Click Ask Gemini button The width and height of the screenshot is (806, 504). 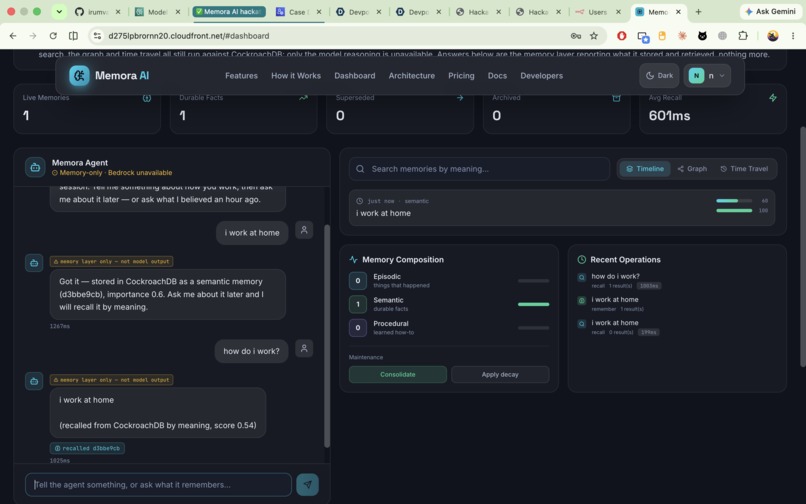[x=770, y=11]
